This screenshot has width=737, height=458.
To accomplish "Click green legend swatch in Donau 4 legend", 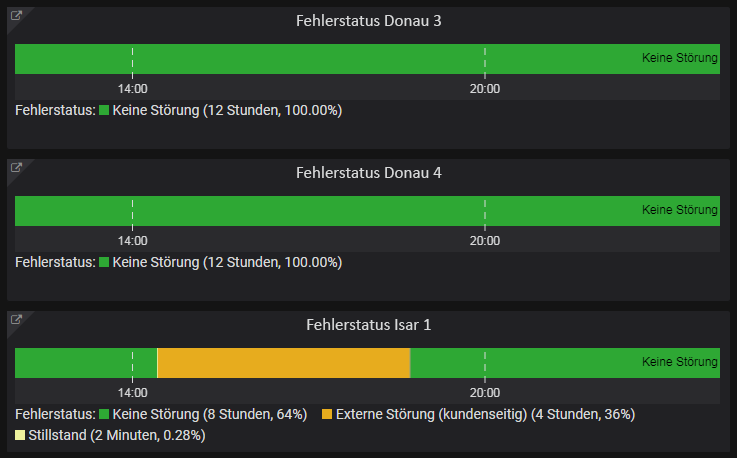I will click(x=104, y=262).
